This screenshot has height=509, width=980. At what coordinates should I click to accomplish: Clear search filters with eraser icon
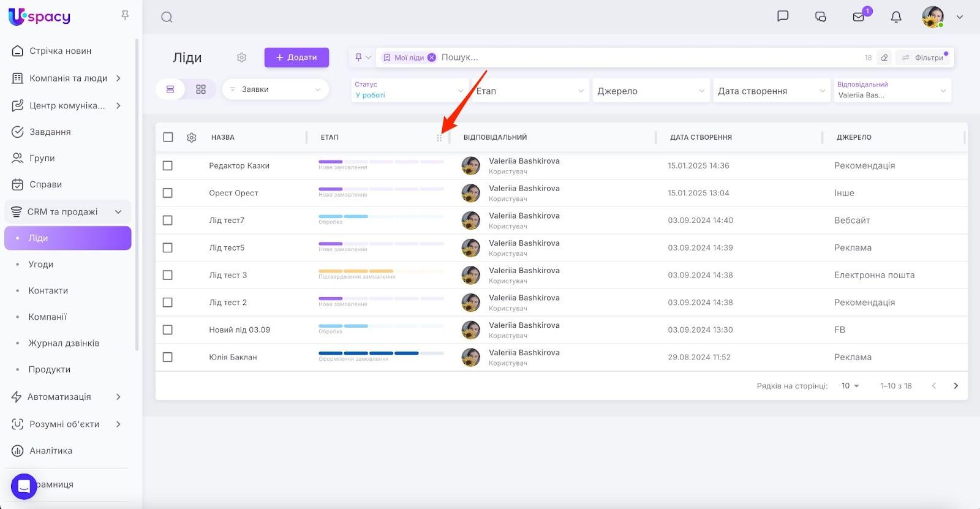point(884,58)
